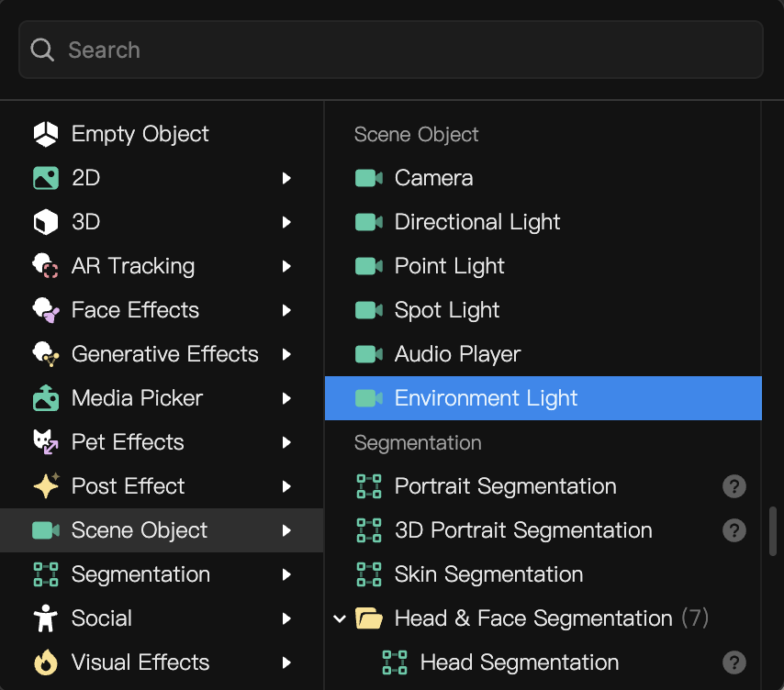This screenshot has width=784, height=690.
Task: Click the Search input field
Action: pyautogui.click(x=391, y=50)
